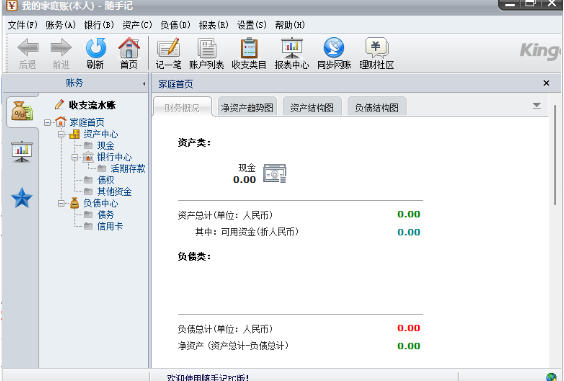
Task: Go to 首页 home icon in toolbar
Action: [129, 47]
